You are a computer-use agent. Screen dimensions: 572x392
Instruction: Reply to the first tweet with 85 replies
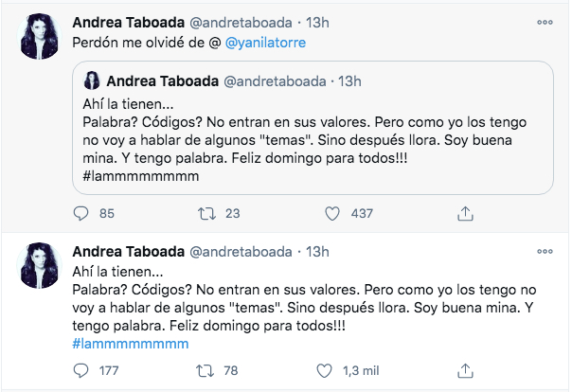click(80, 214)
